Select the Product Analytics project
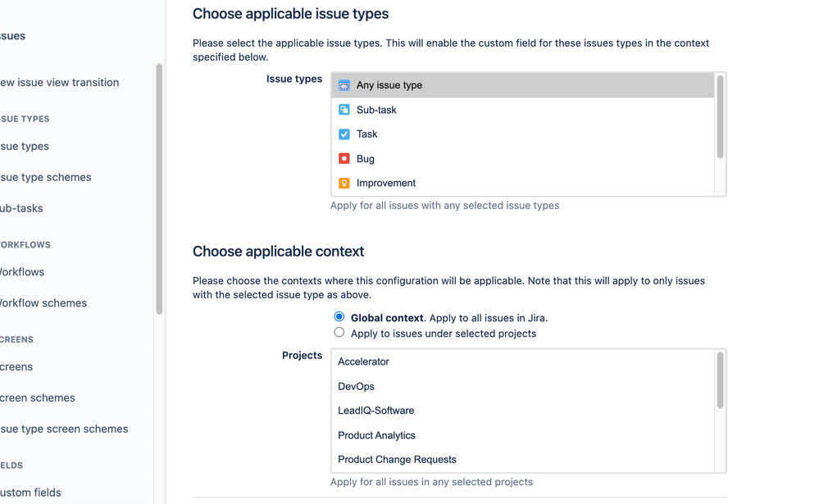Image resolution: width=819 pixels, height=504 pixels. pos(376,435)
